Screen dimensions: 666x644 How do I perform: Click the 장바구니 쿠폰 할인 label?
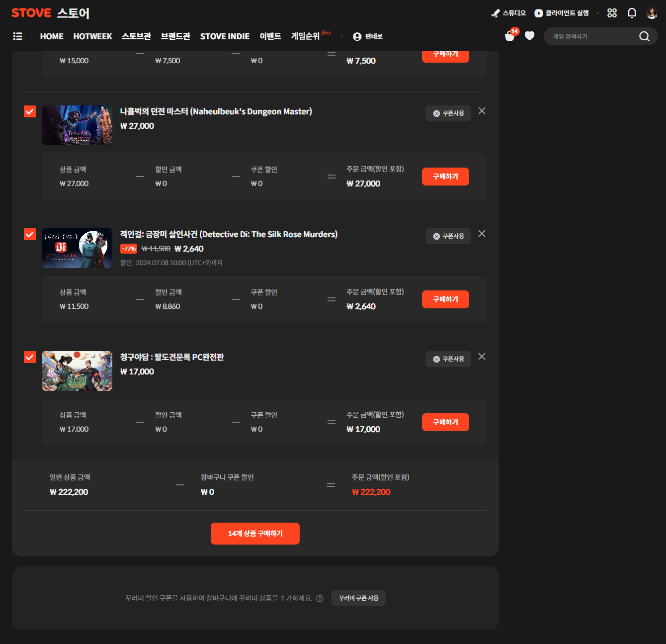[227, 477]
